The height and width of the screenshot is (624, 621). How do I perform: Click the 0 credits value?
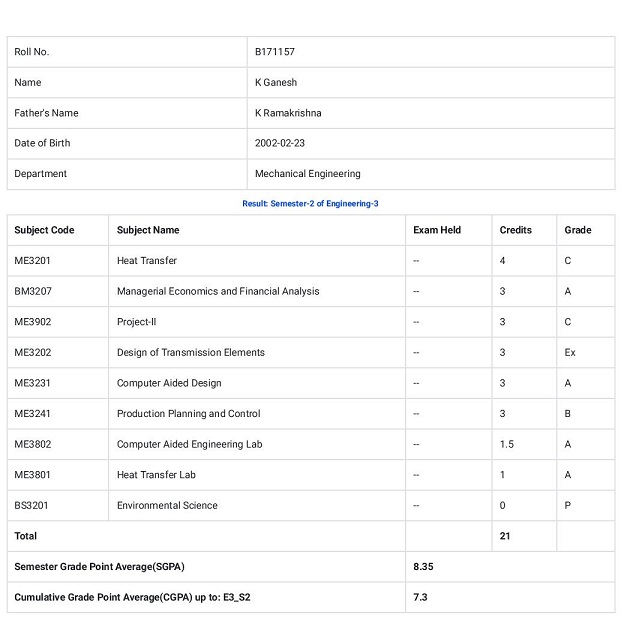[502, 506]
